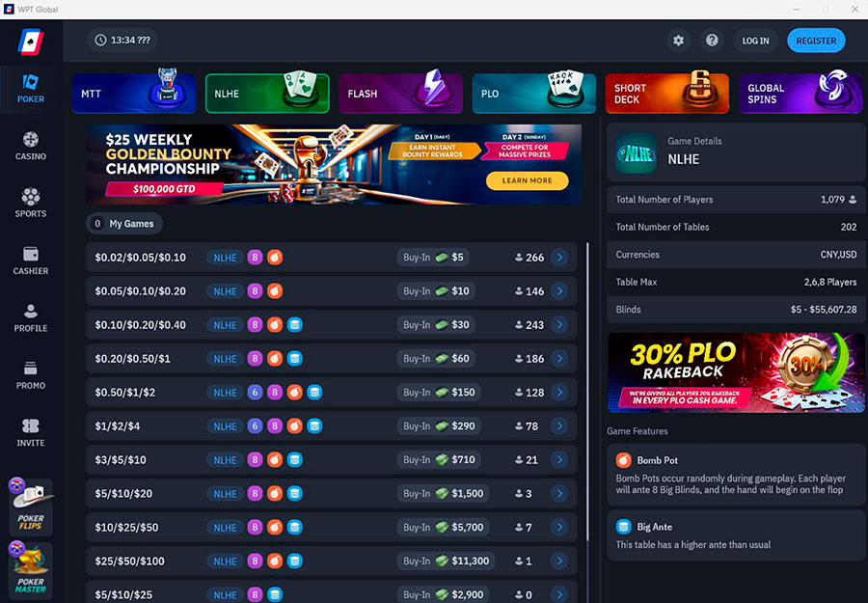Open settings gear in top bar
Image resolution: width=868 pixels, height=603 pixels.
coord(678,41)
